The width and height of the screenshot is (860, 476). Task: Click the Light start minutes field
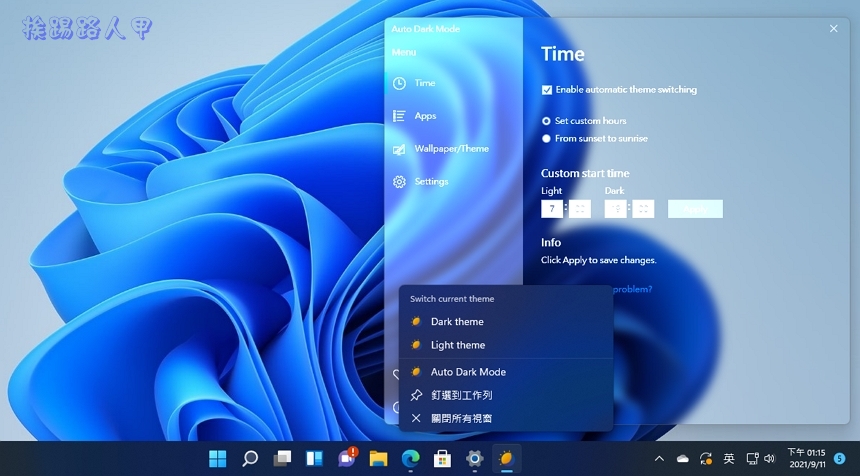pos(580,209)
